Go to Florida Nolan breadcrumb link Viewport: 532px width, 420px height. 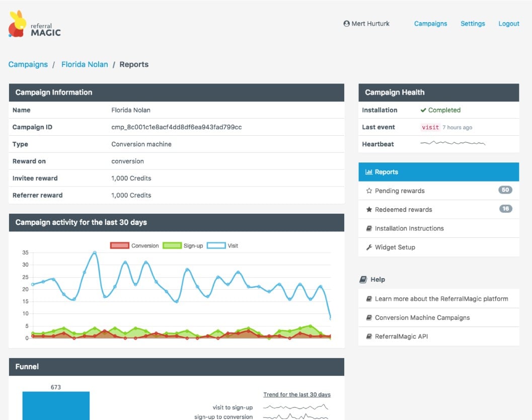(x=85, y=64)
